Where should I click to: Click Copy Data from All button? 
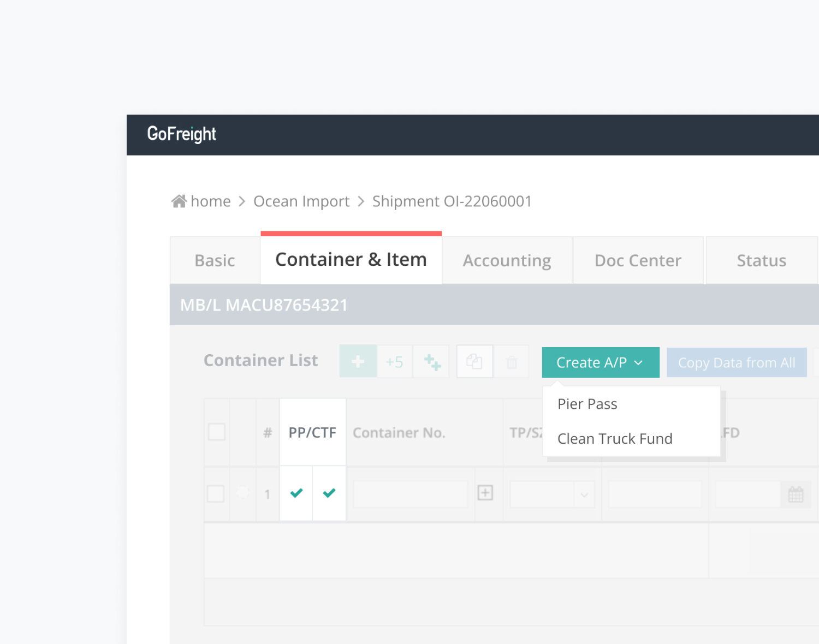(x=736, y=362)
